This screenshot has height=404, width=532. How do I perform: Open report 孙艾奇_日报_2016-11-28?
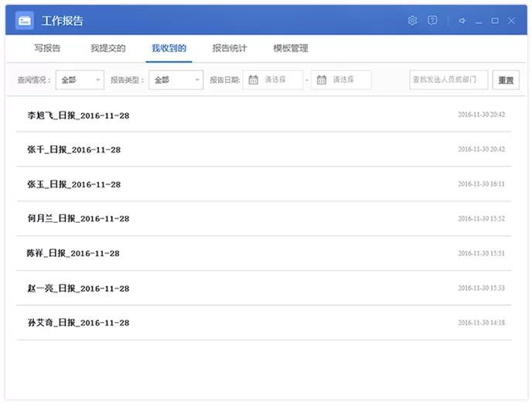[264, 323]
